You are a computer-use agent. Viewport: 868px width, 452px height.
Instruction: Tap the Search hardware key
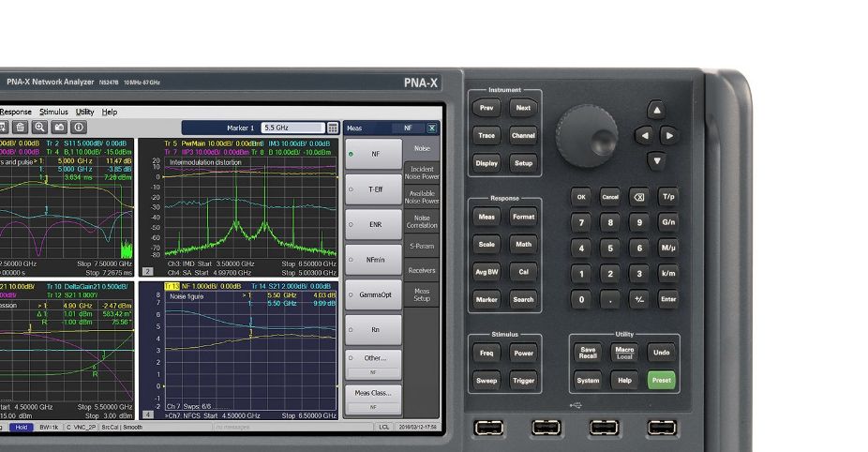click(523, 300)
